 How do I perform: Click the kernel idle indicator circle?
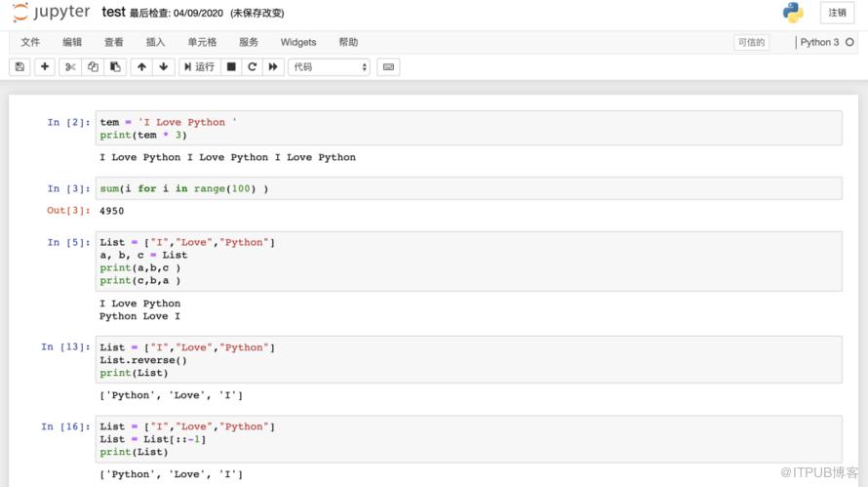[x=849, y=42]
